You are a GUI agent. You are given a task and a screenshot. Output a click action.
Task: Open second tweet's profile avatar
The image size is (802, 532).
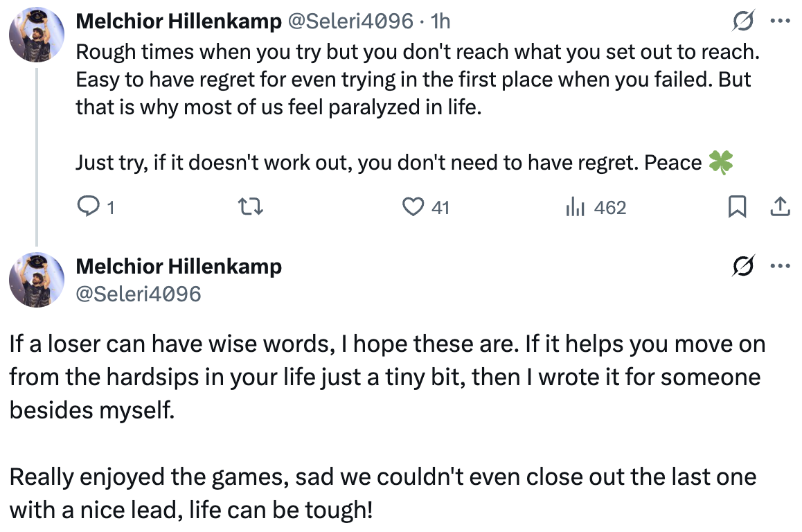(x=37, y=279)
